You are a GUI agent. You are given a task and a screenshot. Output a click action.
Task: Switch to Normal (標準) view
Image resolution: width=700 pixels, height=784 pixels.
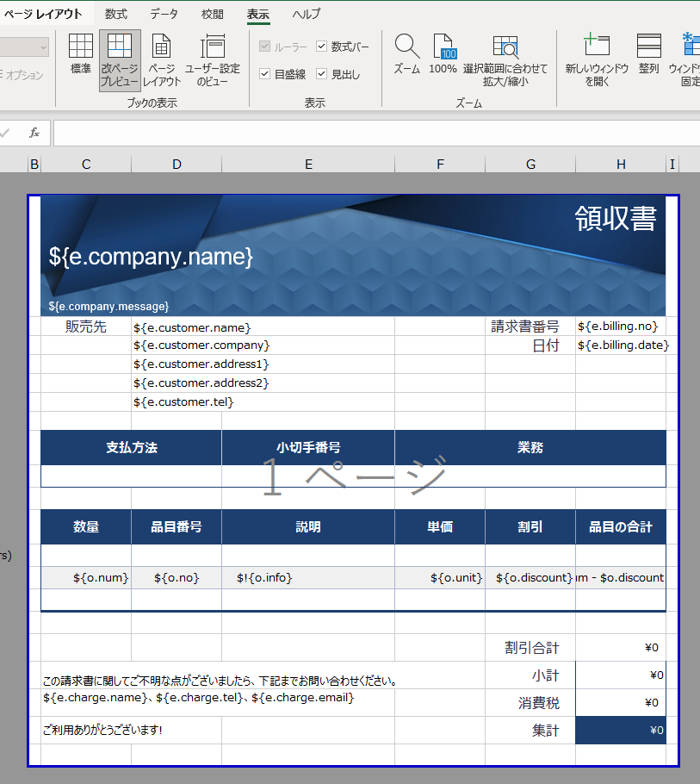(80, 54)
